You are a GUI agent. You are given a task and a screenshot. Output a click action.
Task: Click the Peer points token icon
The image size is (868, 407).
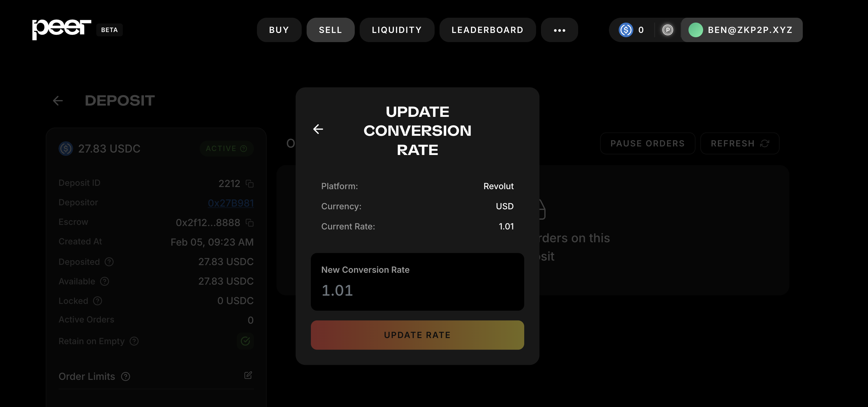667,30
